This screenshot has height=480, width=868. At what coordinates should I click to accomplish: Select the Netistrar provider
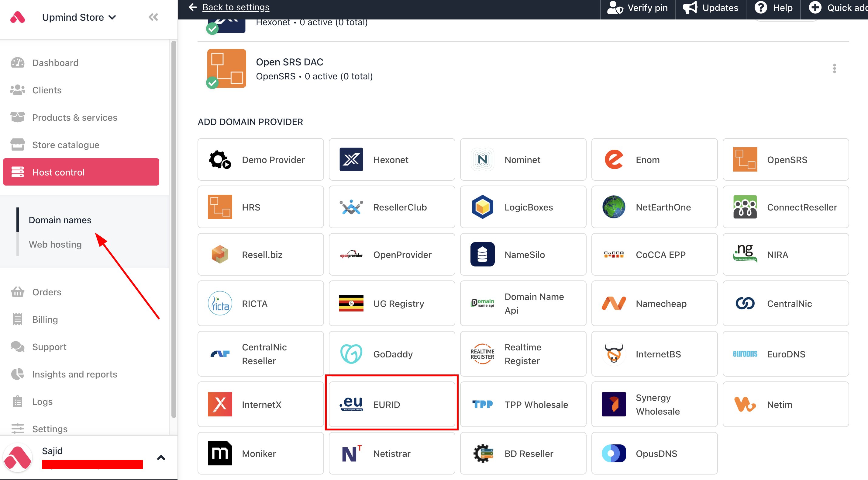click(392, 453)
